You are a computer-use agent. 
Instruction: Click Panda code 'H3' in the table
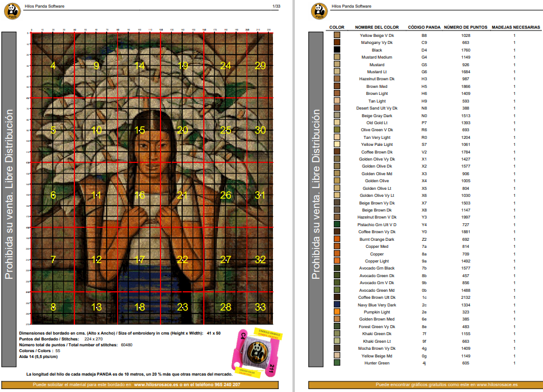[424, 79]
